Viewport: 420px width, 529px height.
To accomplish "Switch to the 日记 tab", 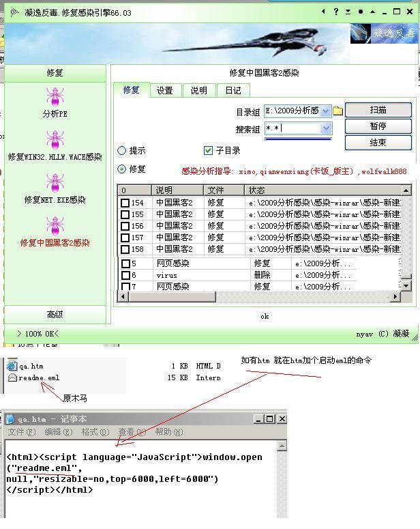I will (233, 90).
